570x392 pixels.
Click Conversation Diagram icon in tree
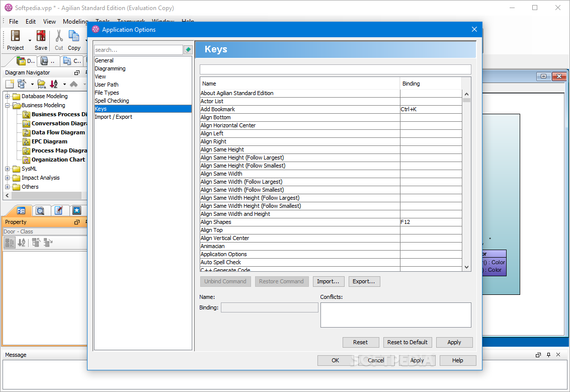[26, 124]
